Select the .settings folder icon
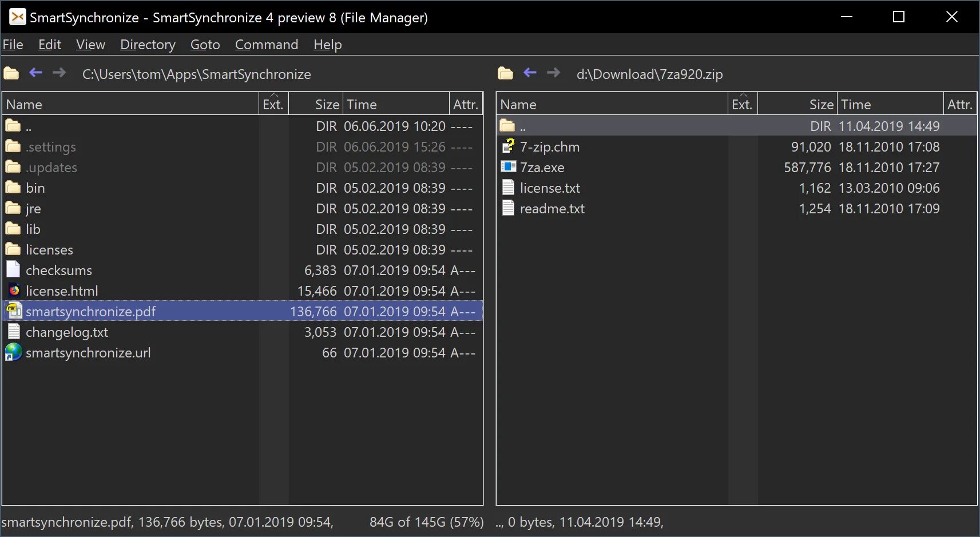 click(13, 146)
